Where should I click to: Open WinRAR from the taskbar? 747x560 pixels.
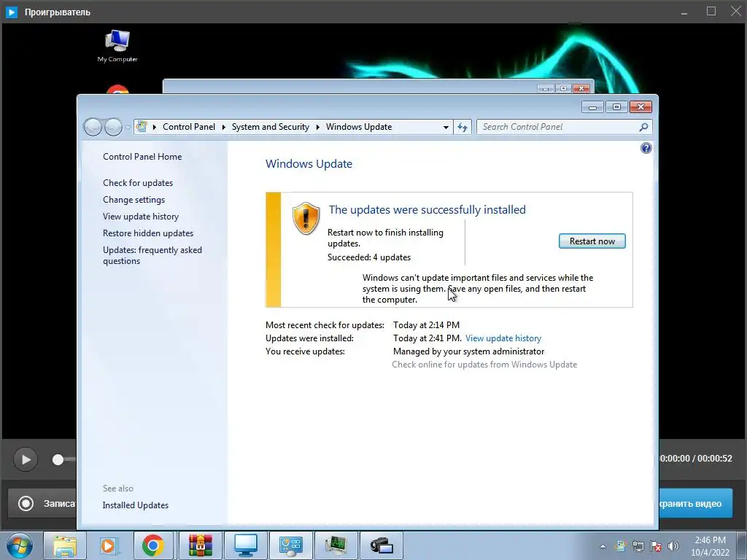tap(200, 545)
